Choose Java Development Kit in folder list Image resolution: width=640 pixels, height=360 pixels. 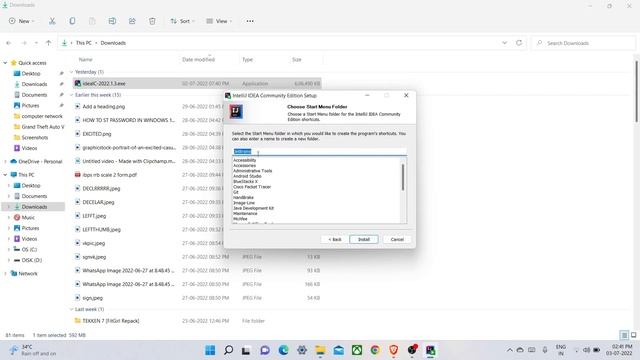click(x=253, y=208)
